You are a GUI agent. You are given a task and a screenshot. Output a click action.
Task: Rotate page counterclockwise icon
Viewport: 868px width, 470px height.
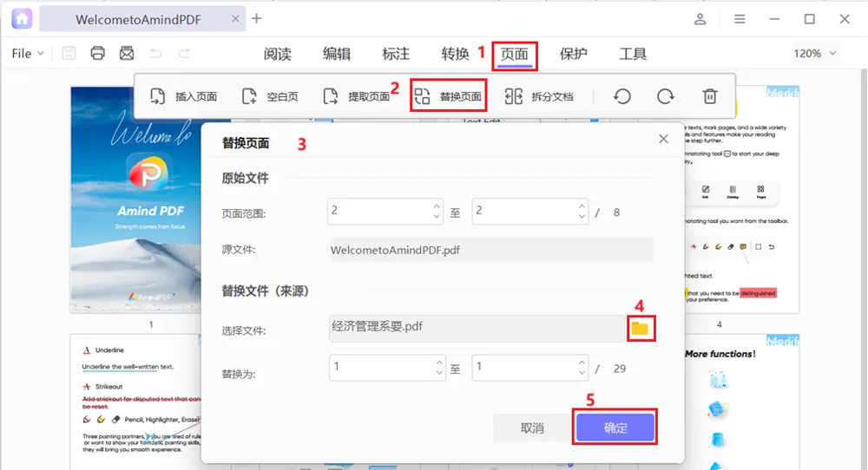pos(622,96)
